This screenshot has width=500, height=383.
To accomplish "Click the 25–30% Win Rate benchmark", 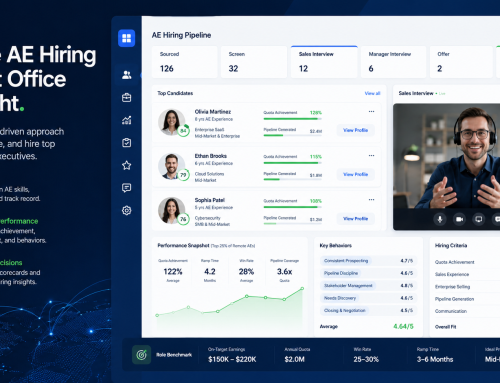I will pyautogui.click(x=366, y=359).
